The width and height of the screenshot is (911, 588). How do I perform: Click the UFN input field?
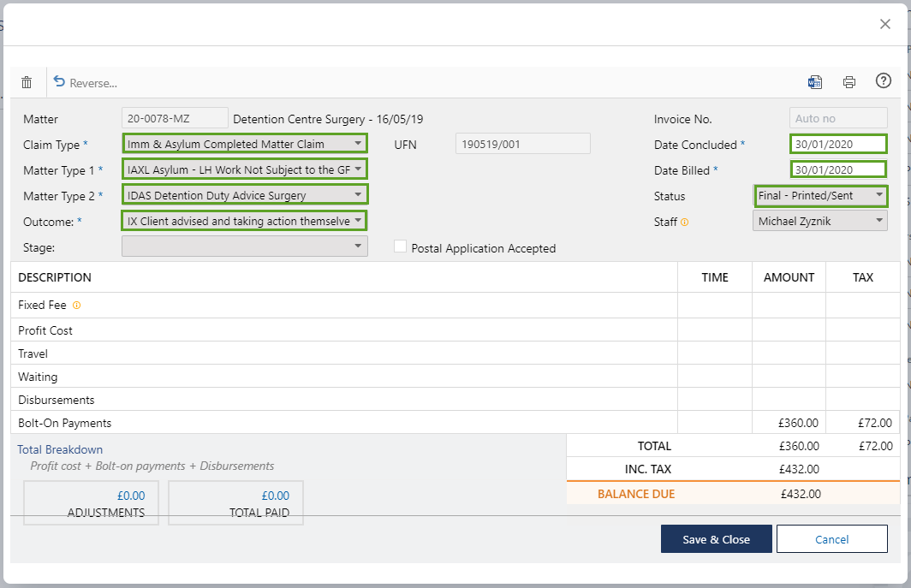[x=522, y=145]
